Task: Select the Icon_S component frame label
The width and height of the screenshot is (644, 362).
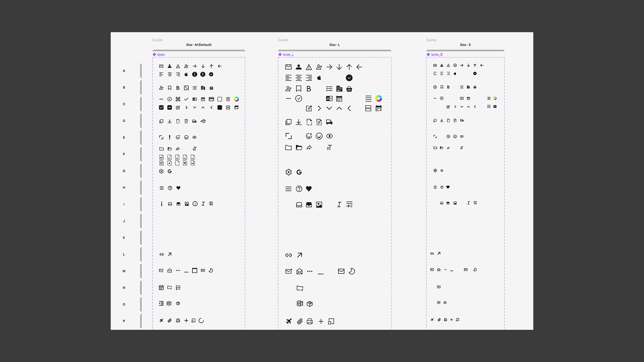Action: click(x=437, y=55)
